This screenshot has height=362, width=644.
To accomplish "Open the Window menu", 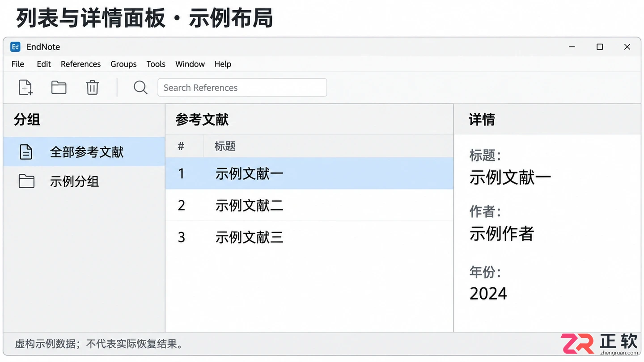I will 190,64.
